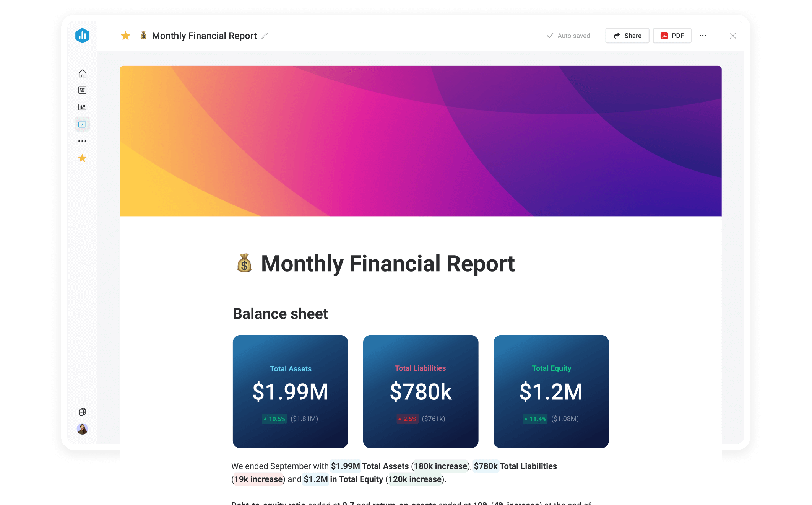Screen dimensions: 812x505
Task: Export the report using PDF button
Action: pos(672,36)
